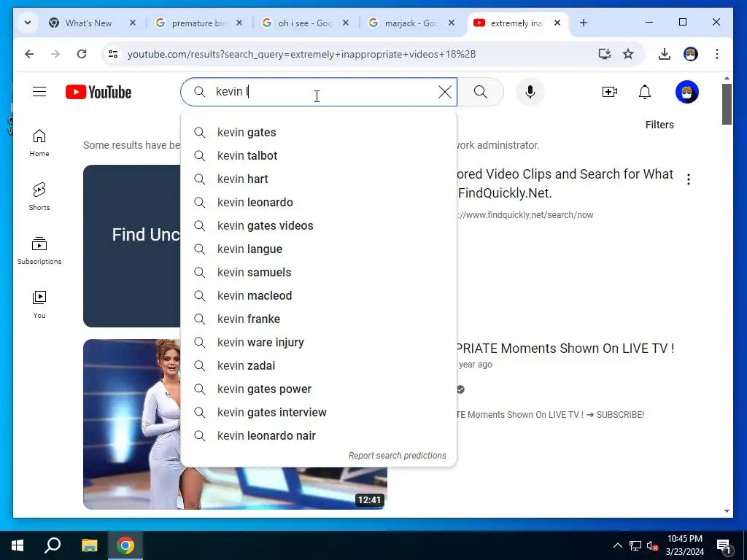Select the 'kevin franke' suggestion
The width and height of the screenshot is (747, 560).
click(319, 319)
